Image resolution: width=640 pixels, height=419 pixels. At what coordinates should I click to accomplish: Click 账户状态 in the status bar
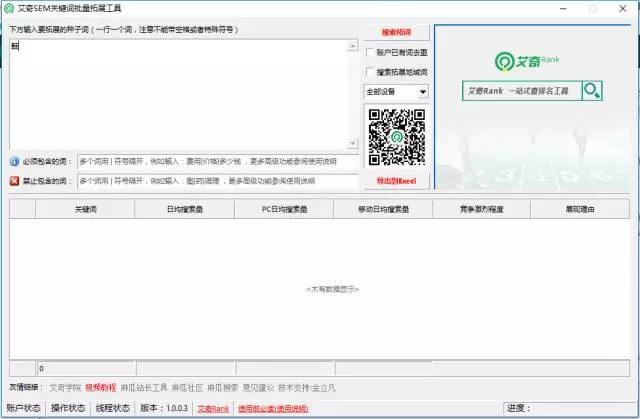point(23,408)
